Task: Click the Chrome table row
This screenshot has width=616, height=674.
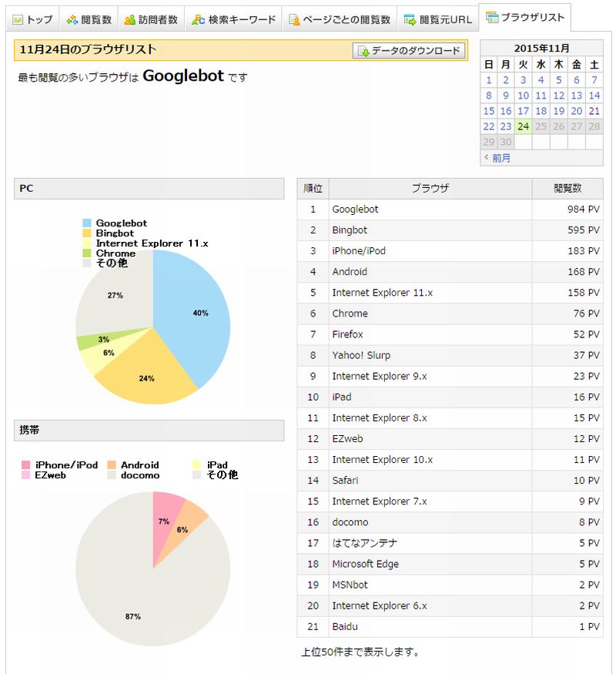Action: click(450, 314)
